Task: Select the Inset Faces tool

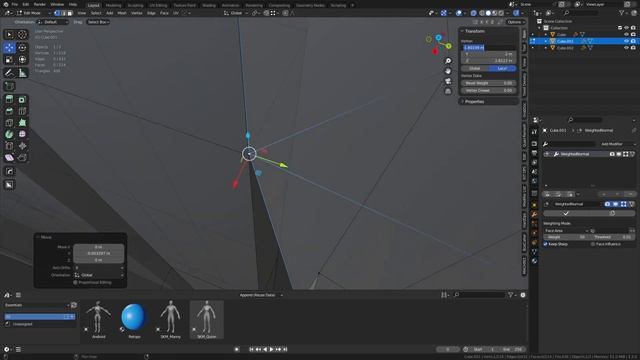Action: 22,99
